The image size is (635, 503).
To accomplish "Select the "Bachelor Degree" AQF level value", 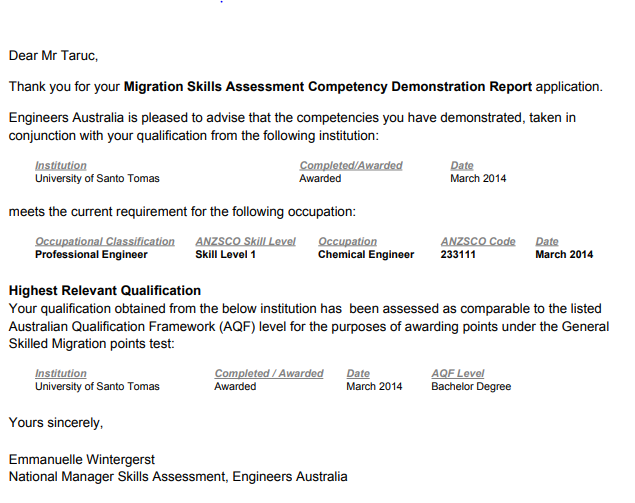I will coord(470,387).
